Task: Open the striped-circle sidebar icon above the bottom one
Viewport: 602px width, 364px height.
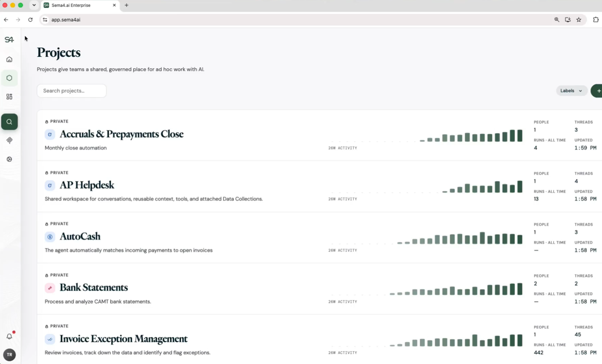Action: coord(9,141)
